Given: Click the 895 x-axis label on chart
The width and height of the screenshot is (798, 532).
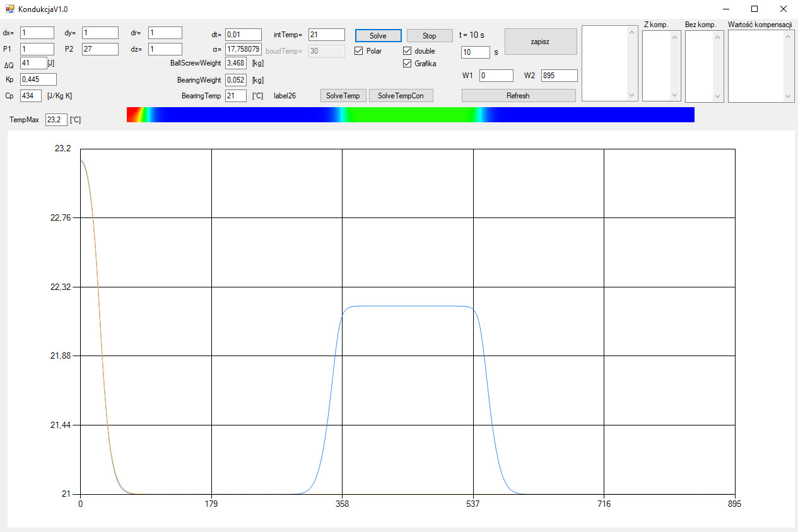Looking at the screenshot, I should [734, 504].
